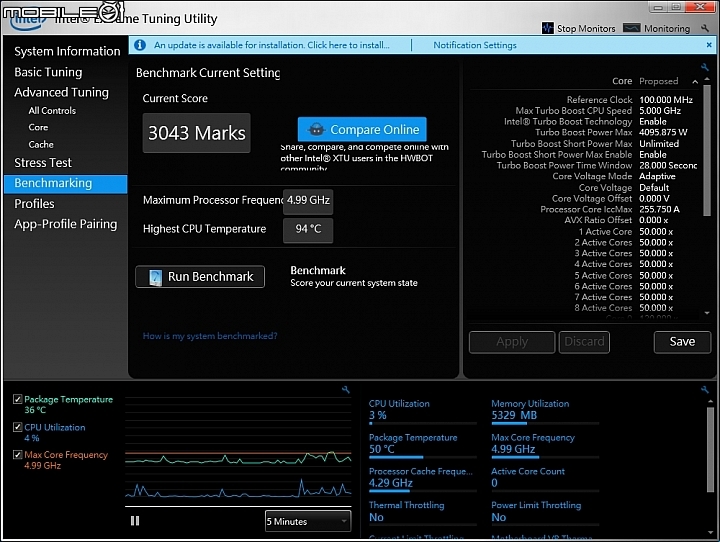720x542 pixels.
Task: Click the Monitoring label
Action: coord(667,28)
